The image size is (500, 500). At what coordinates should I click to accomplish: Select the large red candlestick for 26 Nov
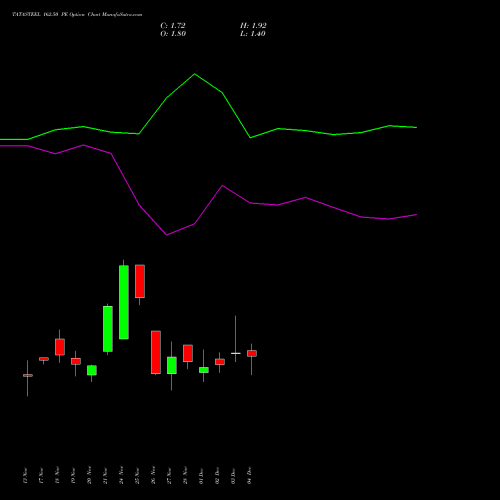[x=156, y=352]
